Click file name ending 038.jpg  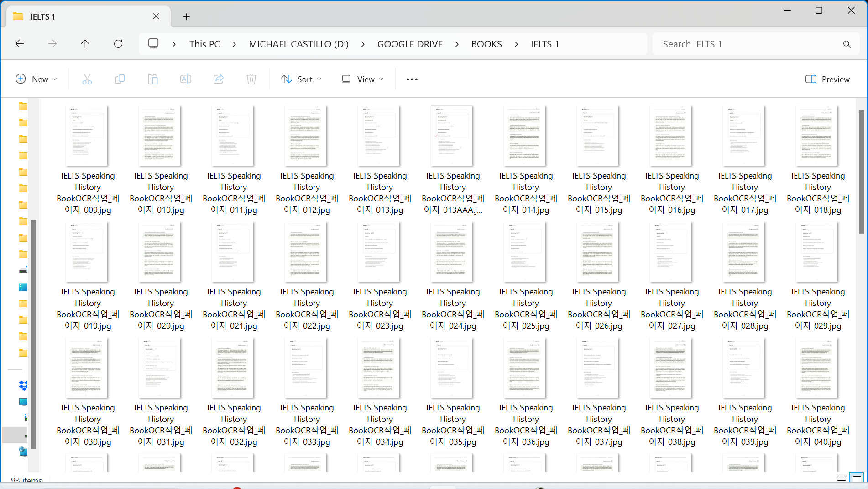click(672, 425)
